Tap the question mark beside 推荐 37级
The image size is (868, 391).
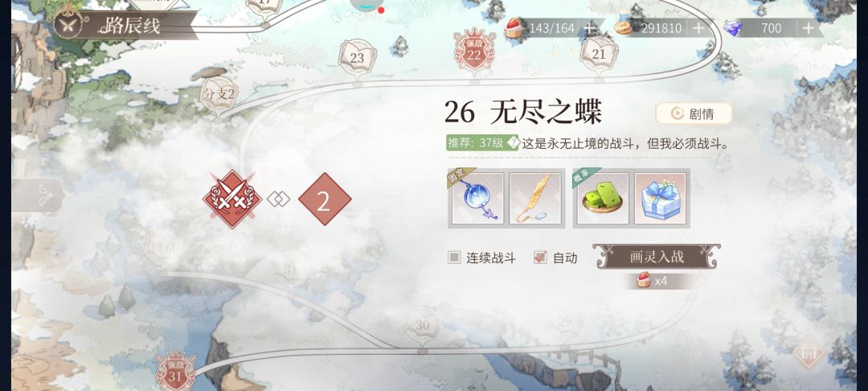click(513, 143)
